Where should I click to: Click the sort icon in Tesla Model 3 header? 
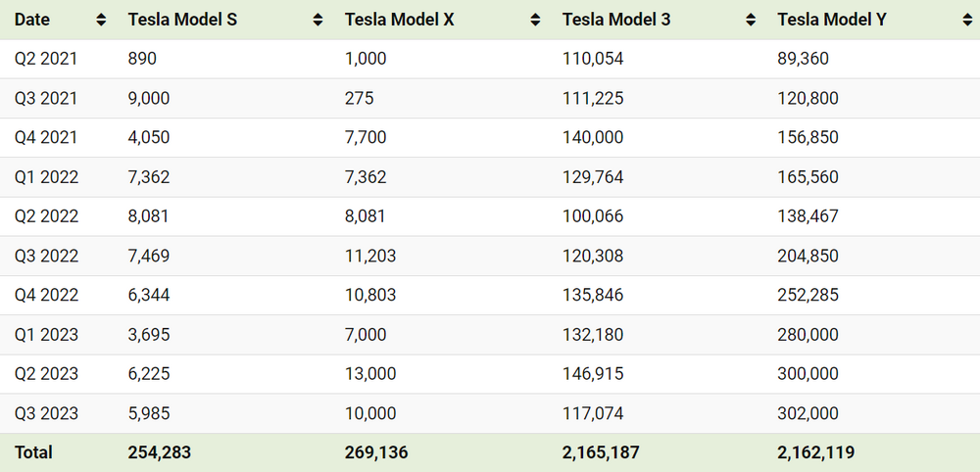point(751,20)
